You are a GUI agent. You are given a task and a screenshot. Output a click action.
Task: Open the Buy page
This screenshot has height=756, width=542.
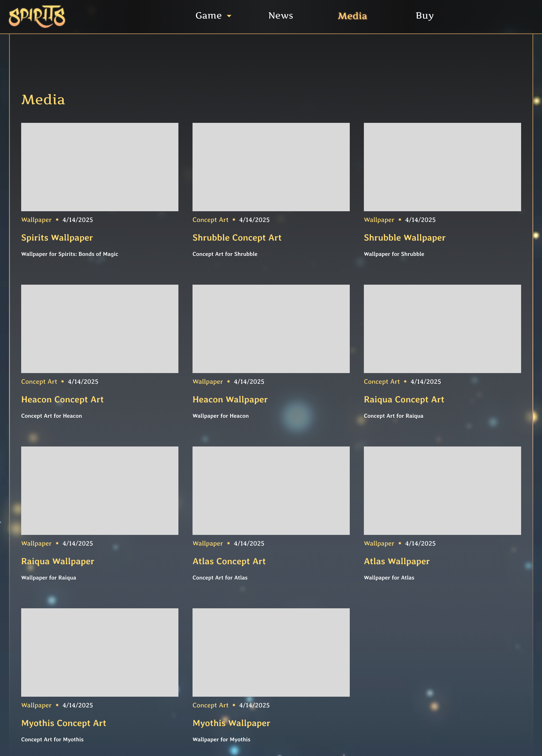tap(424, 16)
